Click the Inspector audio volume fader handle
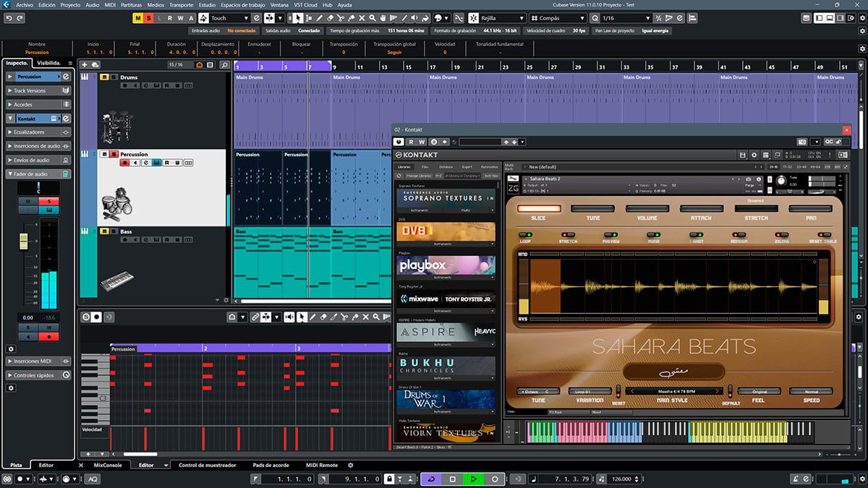868x488 pixels. (24, 240)
